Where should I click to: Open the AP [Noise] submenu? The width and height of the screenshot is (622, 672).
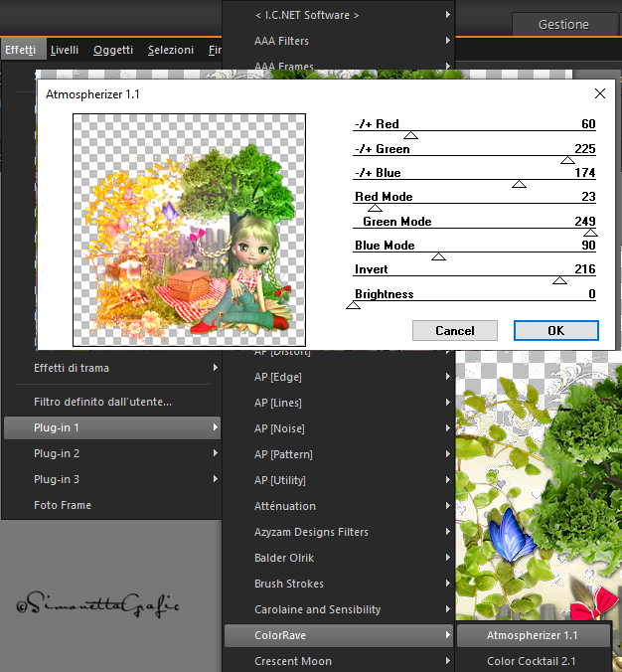(339, 428)
